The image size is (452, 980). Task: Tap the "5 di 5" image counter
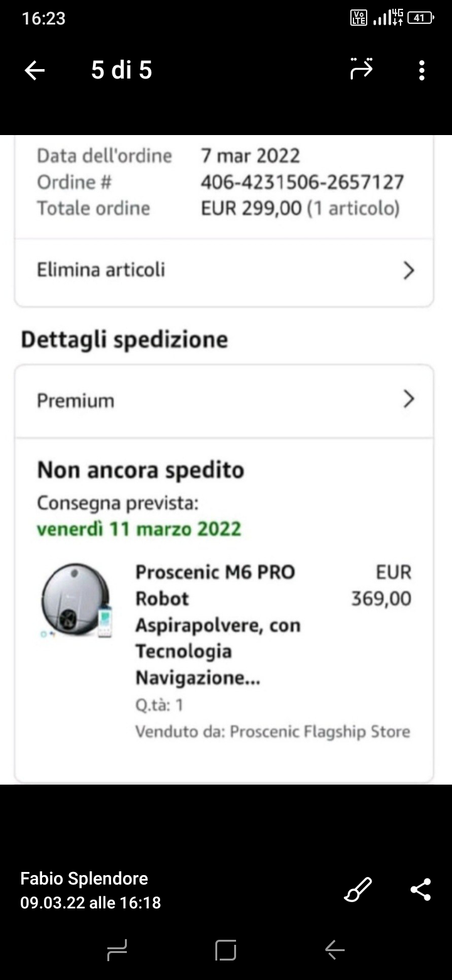(x=121, y=70)
